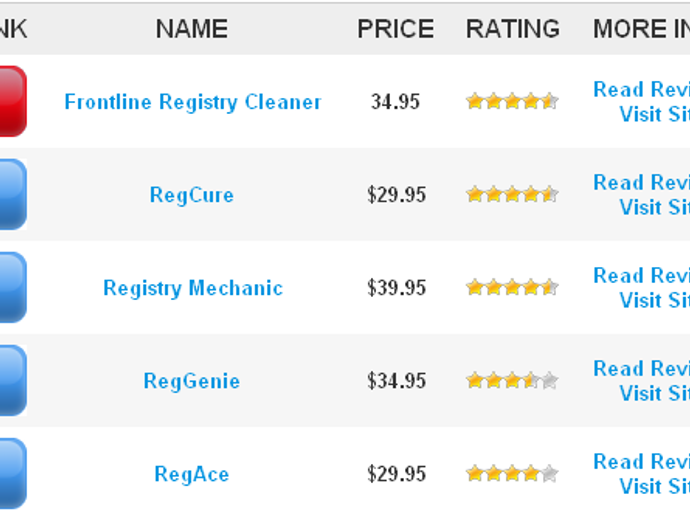Click the star rating for RegGenie
690x518 pixels.
coord(511,381)
